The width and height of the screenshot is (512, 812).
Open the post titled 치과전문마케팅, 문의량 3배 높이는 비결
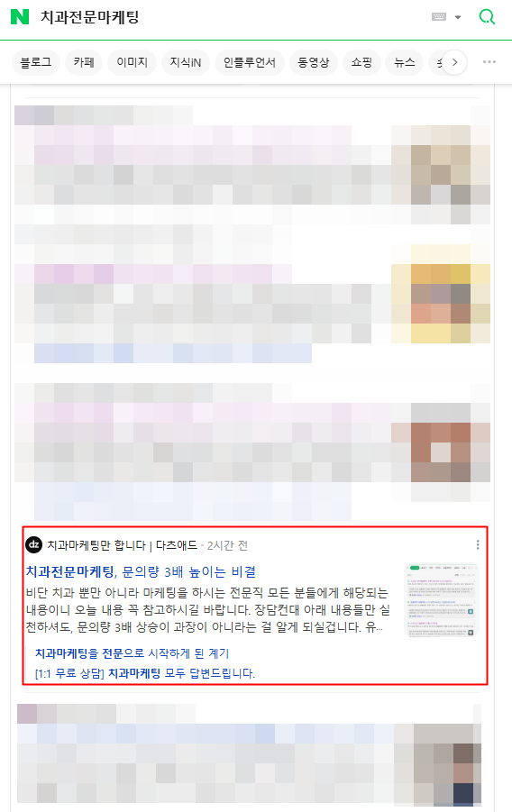coord(141,571)
